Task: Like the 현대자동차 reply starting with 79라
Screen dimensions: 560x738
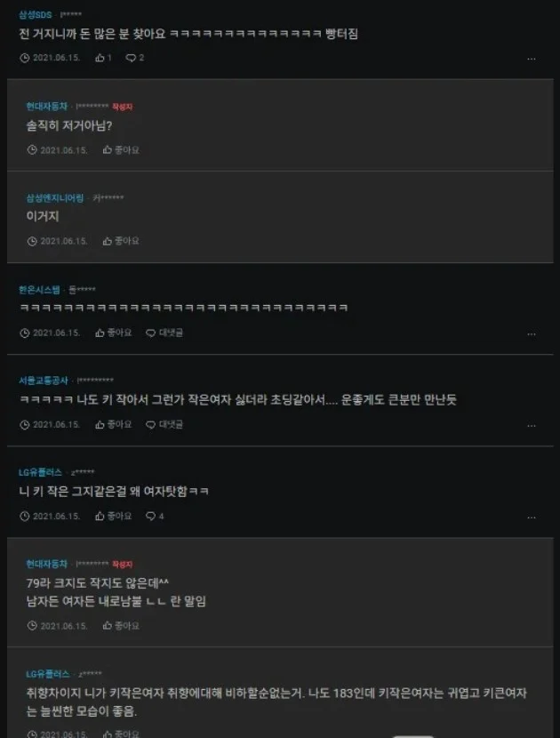Action: coord(121,626)
